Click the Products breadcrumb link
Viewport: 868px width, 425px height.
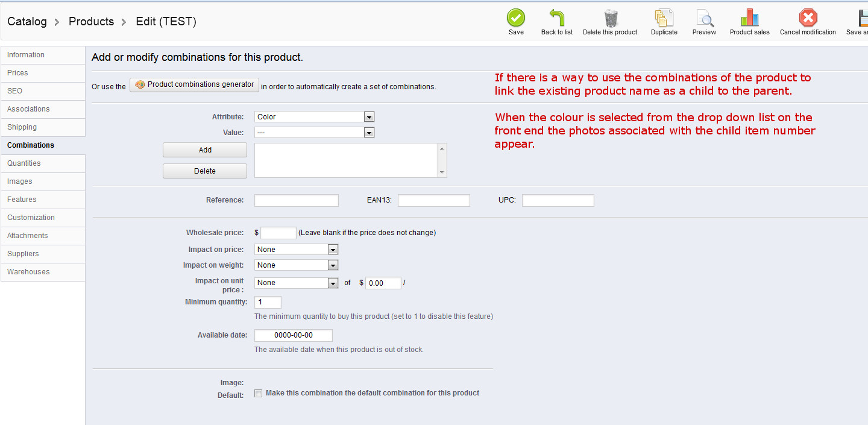click(91, 22)
